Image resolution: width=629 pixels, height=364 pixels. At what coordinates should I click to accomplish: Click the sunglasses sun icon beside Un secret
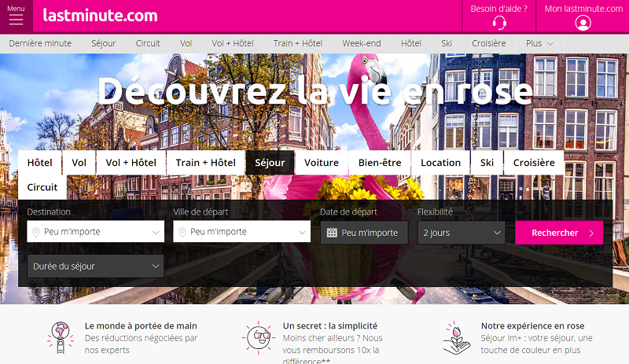pyautogui.click(x=259, y=337)
